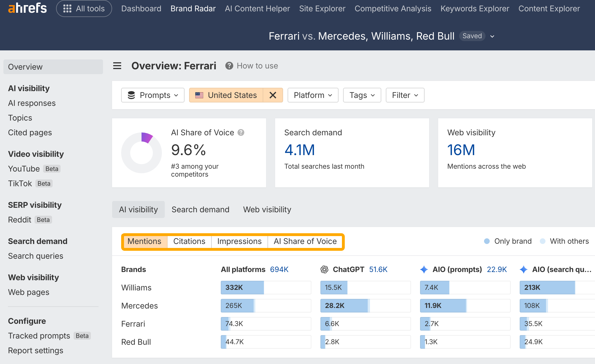Viewport: 595px width, 364px height.
Task: Click Ferrari All platforms 74.3K bar
Action: point(266,324)
